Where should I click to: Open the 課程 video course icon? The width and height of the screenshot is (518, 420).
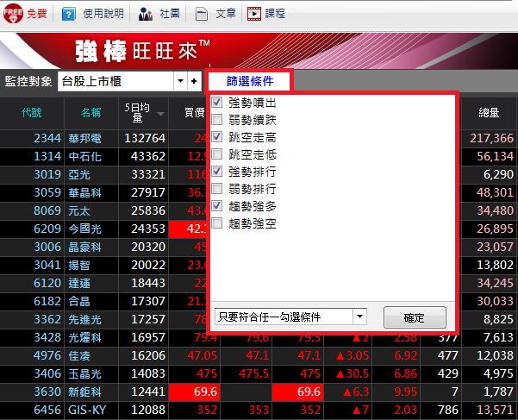(x=254, y=14)
